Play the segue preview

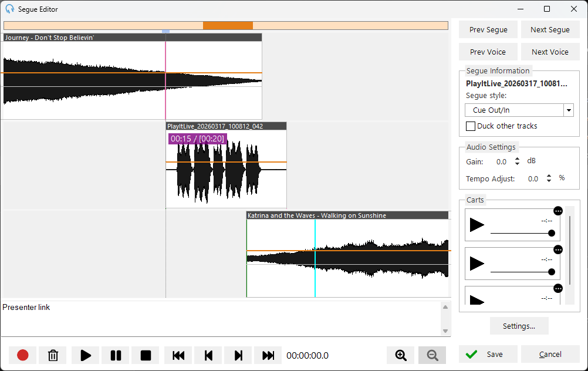click(x=86, y=355)
